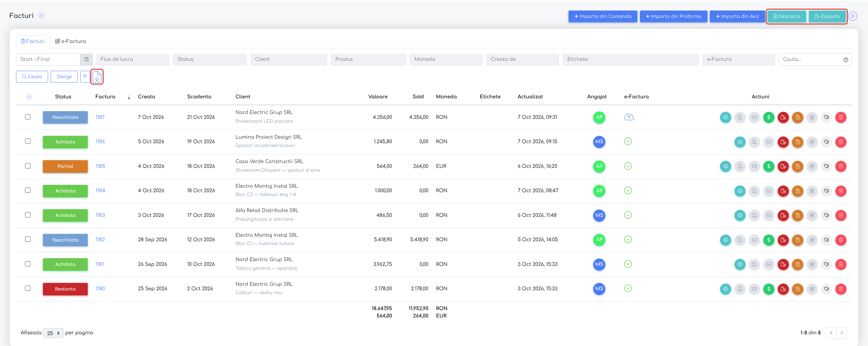Screen dimensions: 868x346
Task: Open the Client filter dropdown
Action: pos(288,59)
